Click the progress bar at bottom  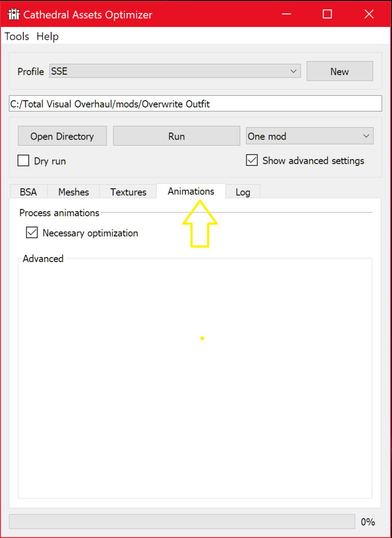coord(182,522)
